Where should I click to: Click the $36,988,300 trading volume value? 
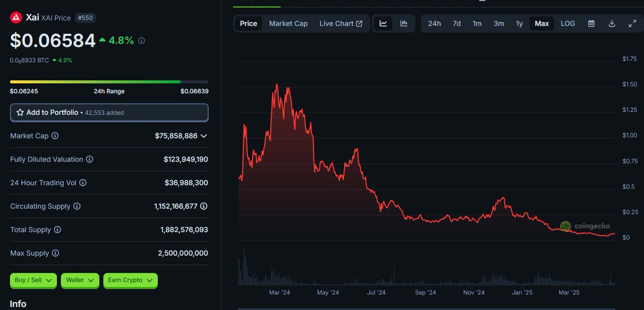pyautogui.click(x=186, y=183)
